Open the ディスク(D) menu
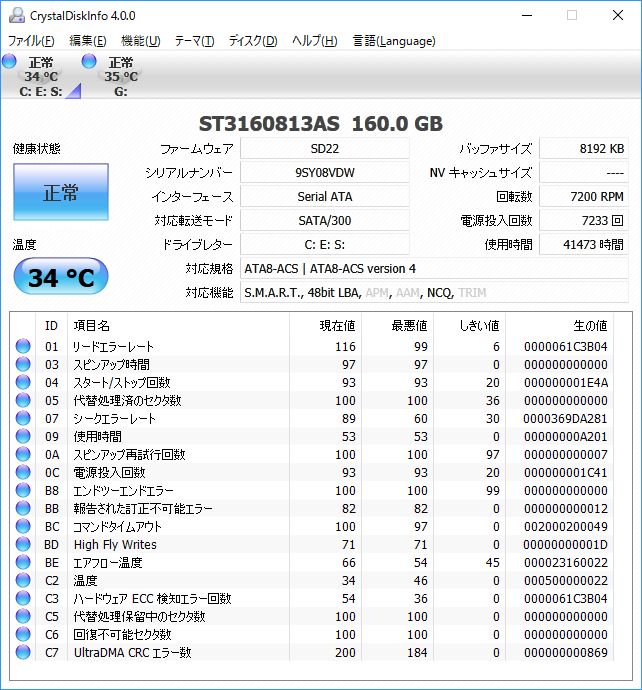Screen dimensions: 642x690 253,41
